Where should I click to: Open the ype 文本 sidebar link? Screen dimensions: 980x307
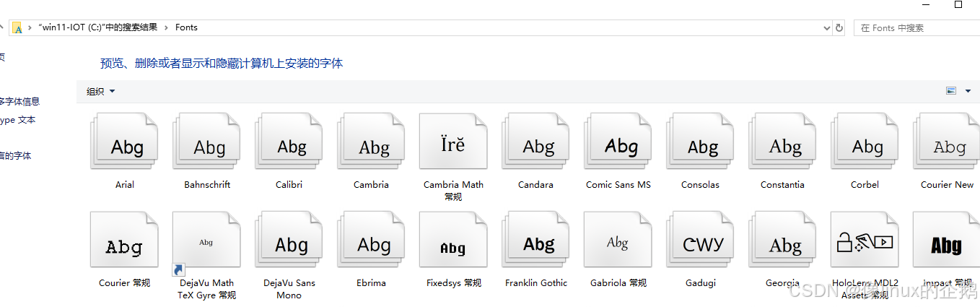click(x=17, y=120)
